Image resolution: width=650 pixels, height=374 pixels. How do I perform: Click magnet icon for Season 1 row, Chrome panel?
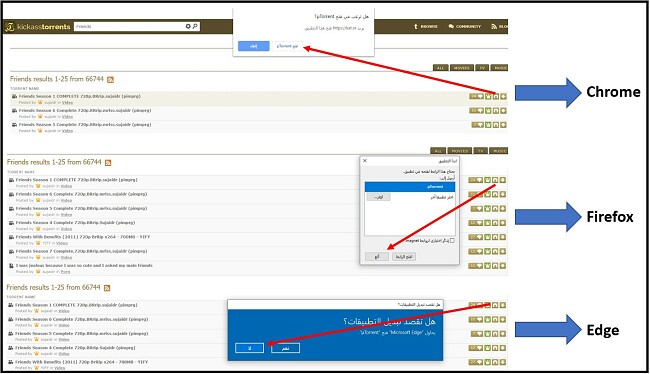[495, 97]
